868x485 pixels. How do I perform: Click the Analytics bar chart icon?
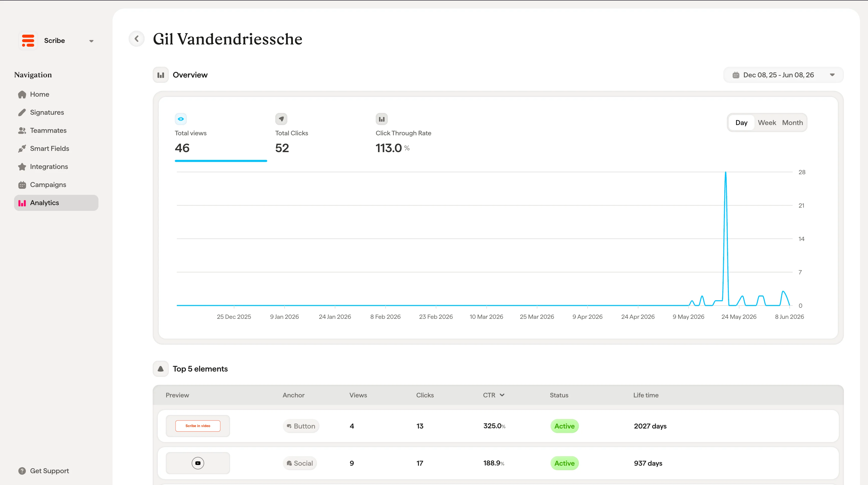[x=22, y=203]
